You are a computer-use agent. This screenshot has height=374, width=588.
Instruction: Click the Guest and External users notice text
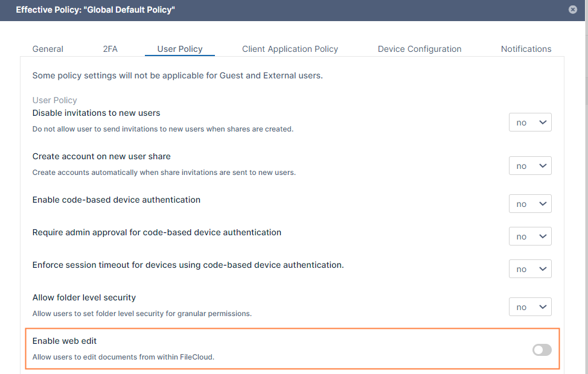177,76
